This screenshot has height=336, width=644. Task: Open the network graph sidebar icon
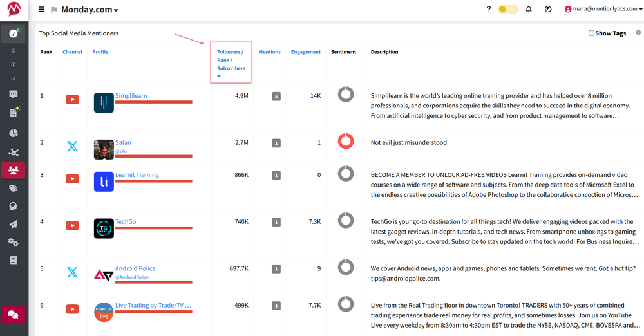14,153
